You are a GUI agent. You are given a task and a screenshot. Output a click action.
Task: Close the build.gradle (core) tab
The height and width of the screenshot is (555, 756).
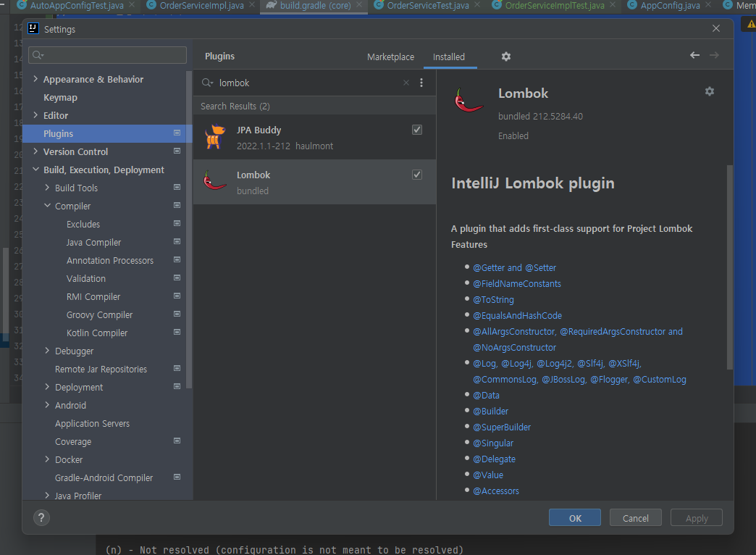[359, 4]
